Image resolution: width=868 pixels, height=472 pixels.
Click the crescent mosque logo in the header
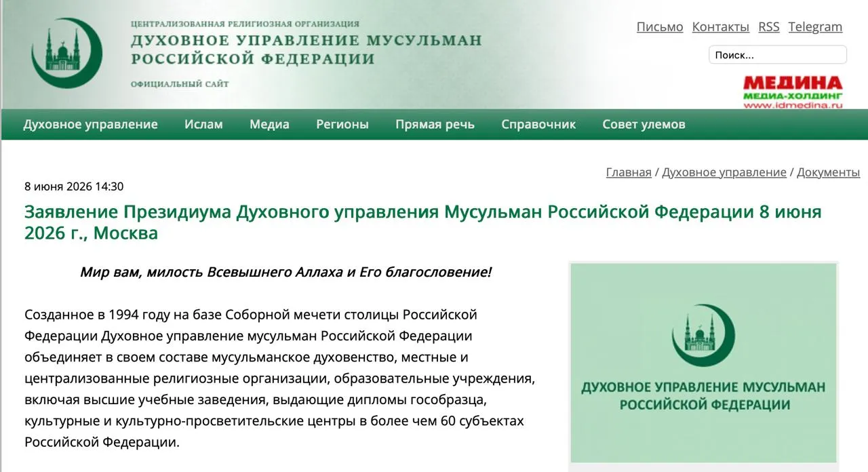(x=67, y=53)
